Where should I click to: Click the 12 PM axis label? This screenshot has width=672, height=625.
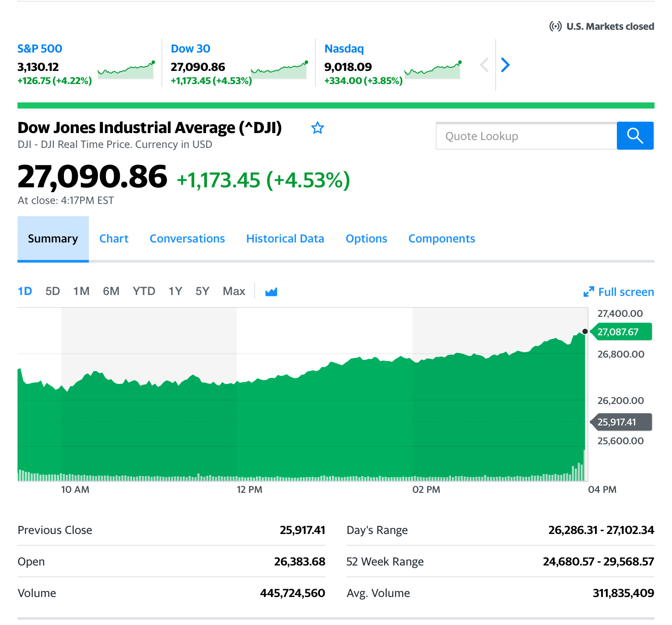click(249, 489)
